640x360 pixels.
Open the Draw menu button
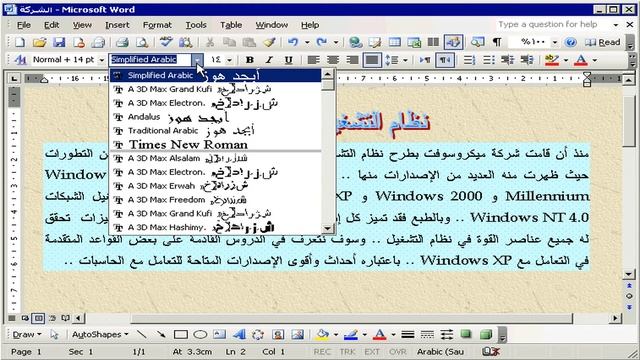click(27, 335)
